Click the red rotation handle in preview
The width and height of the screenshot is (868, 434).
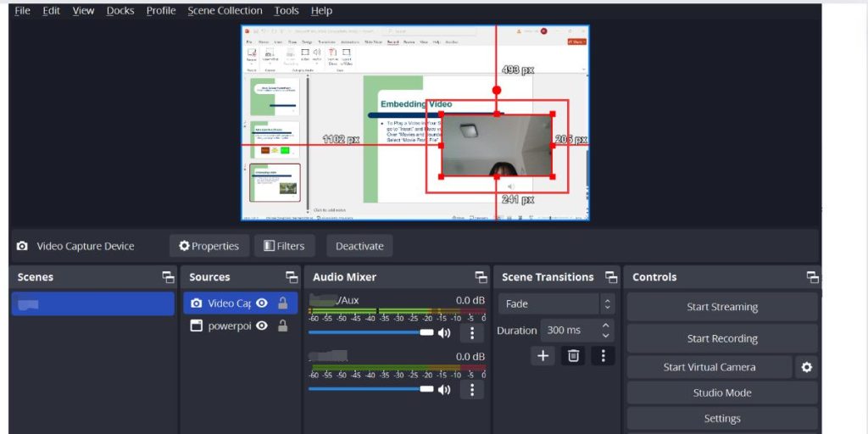click(x=497, y=90)
